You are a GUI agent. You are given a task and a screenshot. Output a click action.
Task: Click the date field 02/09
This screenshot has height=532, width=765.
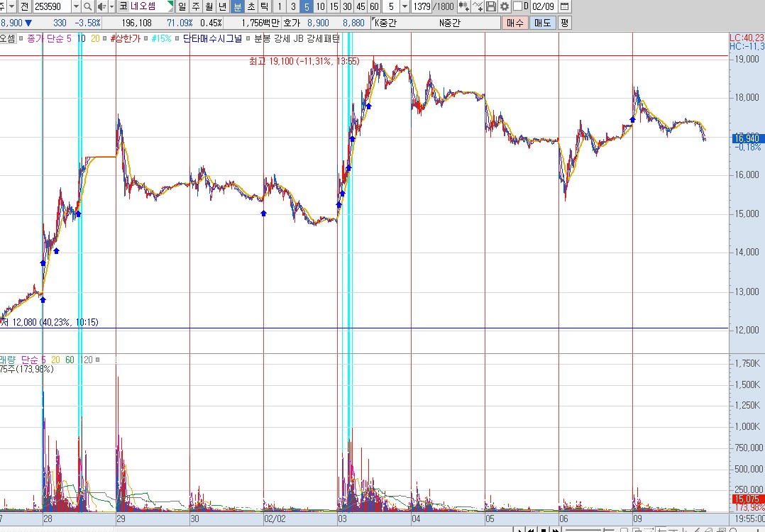pos(544,6)
